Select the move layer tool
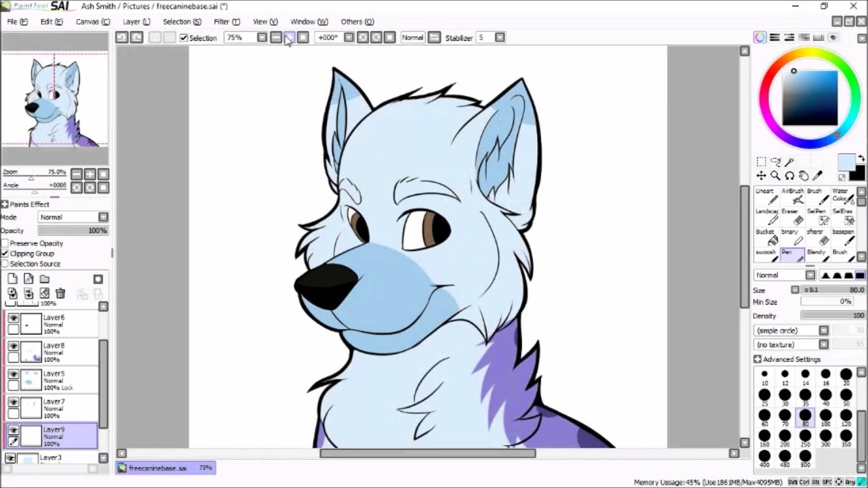The image size is (868, 488). 762,176
